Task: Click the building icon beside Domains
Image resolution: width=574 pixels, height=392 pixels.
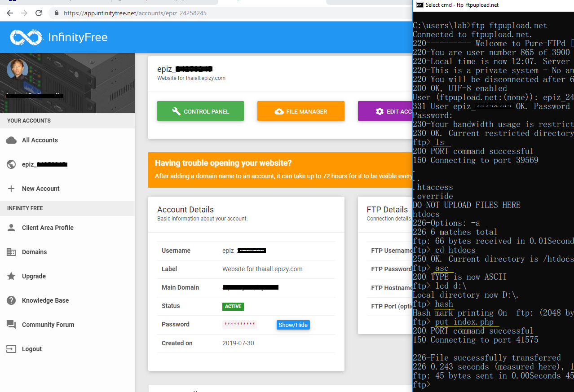Action: (x=11, y=252)
